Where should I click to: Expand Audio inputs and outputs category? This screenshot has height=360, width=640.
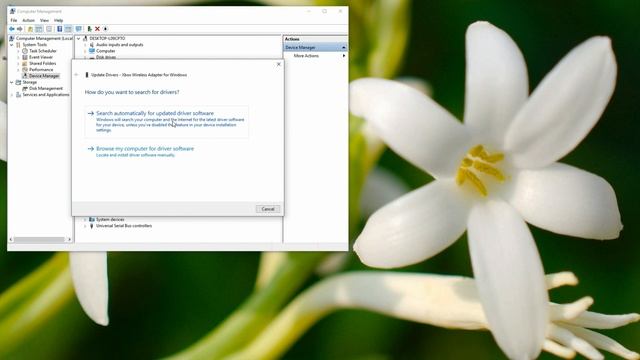(85, 44)
